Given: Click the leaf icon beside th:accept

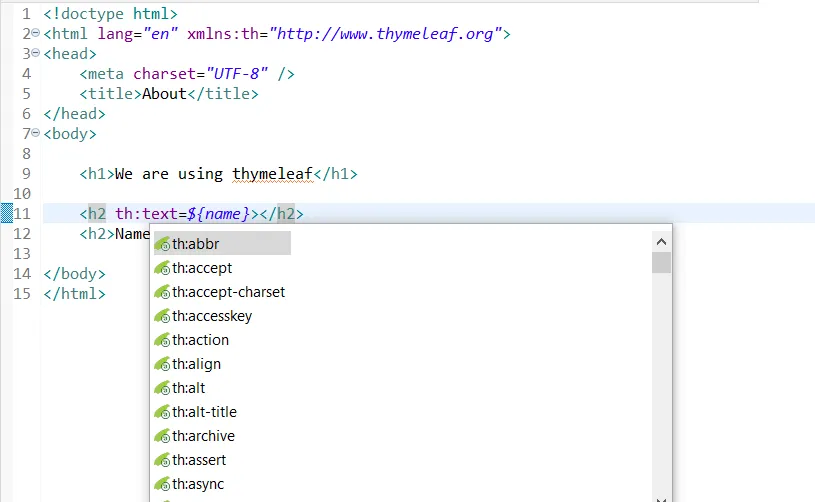Looking at the screenshot, I should 163,268.
